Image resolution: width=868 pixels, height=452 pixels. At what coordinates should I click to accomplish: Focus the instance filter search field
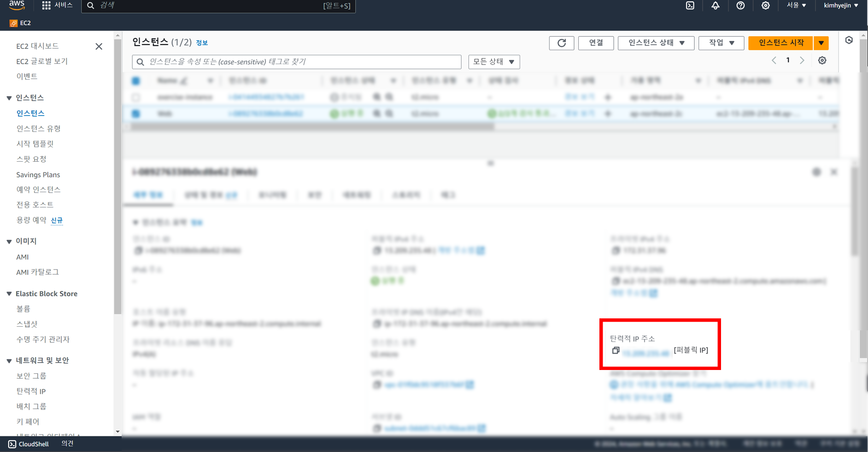(x=297, y=62)
